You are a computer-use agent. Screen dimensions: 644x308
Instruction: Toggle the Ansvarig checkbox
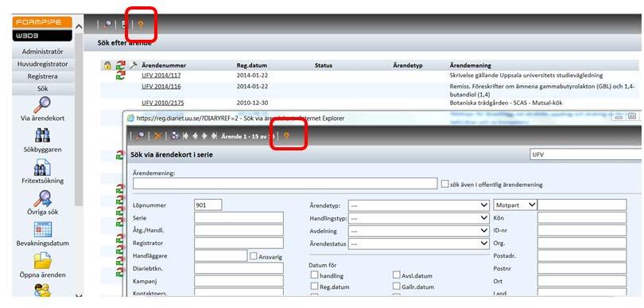[x=254, y=255]
